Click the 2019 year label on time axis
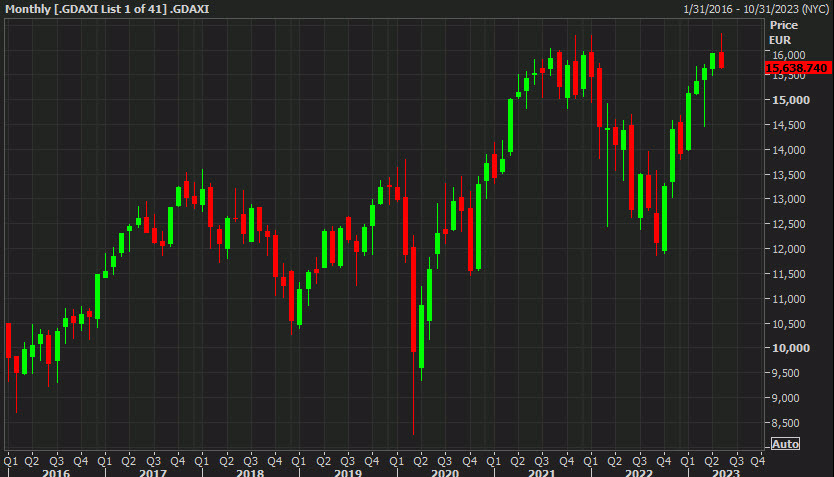This screenshot has height=477, width=834. 347,473
